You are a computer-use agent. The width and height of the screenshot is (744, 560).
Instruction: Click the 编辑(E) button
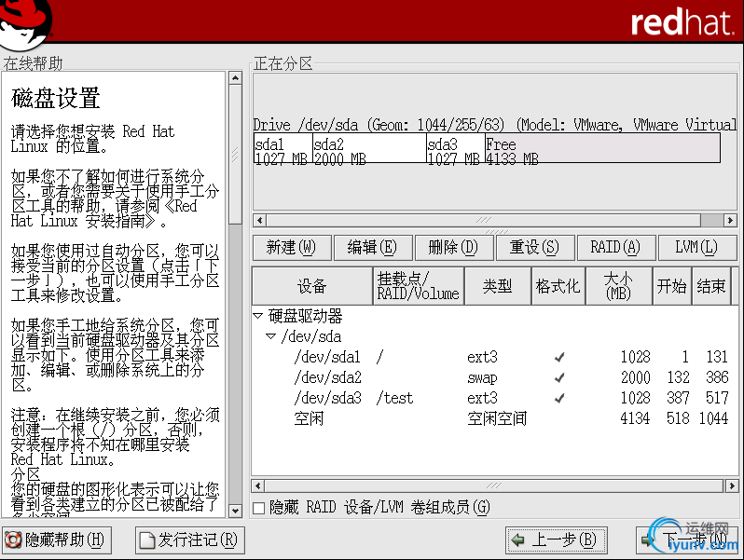(x=373, y=248)
